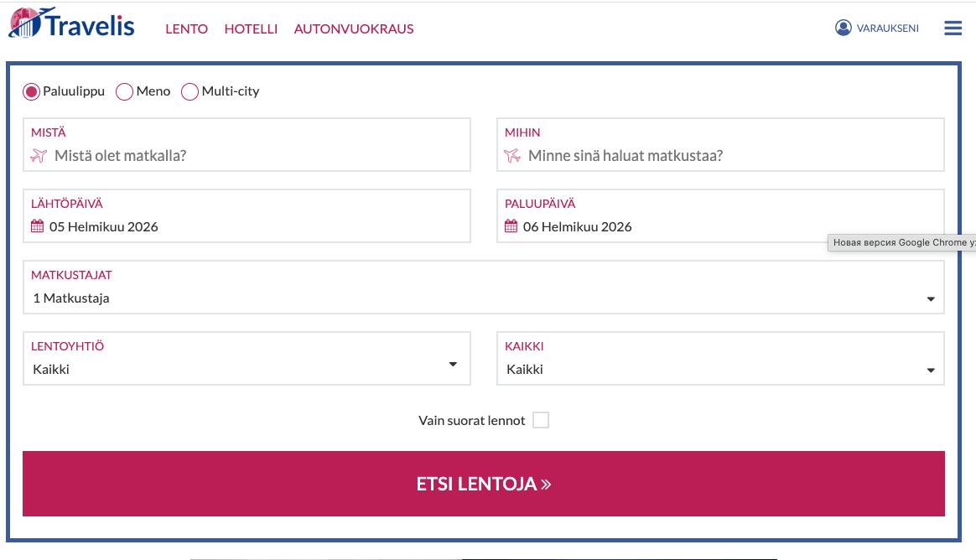Viewport: 976px width, 560px height.
Task: Choose the Multi-city radio option
Action: (189, 92)
